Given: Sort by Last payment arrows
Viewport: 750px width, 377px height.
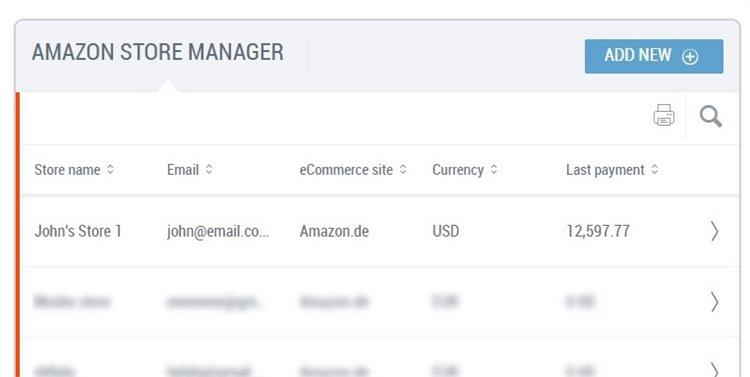Looking at the screenshot, I should pyautogui.click(x=655, y=169).
